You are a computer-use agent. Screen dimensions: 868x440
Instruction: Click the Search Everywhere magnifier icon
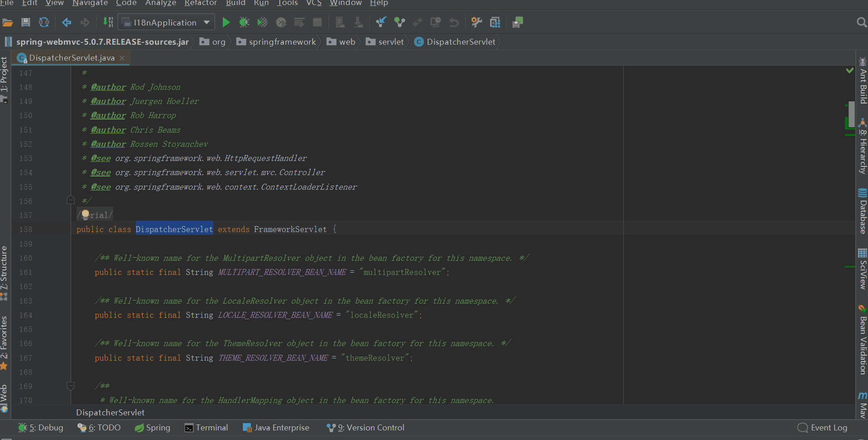pyautogui.click(x=861, y=22)
